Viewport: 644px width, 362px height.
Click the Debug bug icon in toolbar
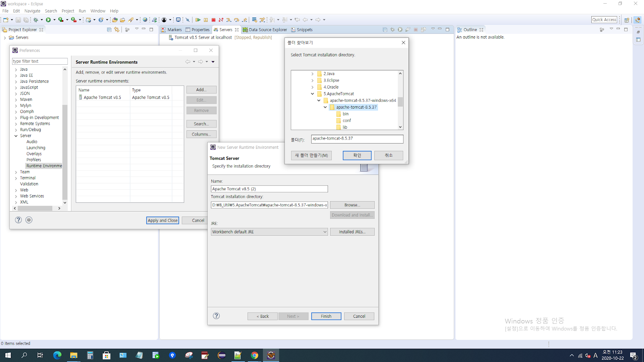(36, 20)
